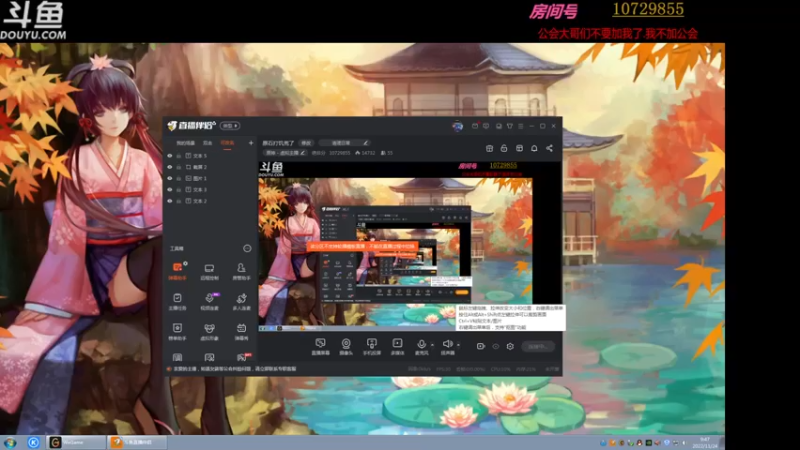Toggle the preview eye icon near start button
This screenshot has height=450, width=800.
coord(495,346)
